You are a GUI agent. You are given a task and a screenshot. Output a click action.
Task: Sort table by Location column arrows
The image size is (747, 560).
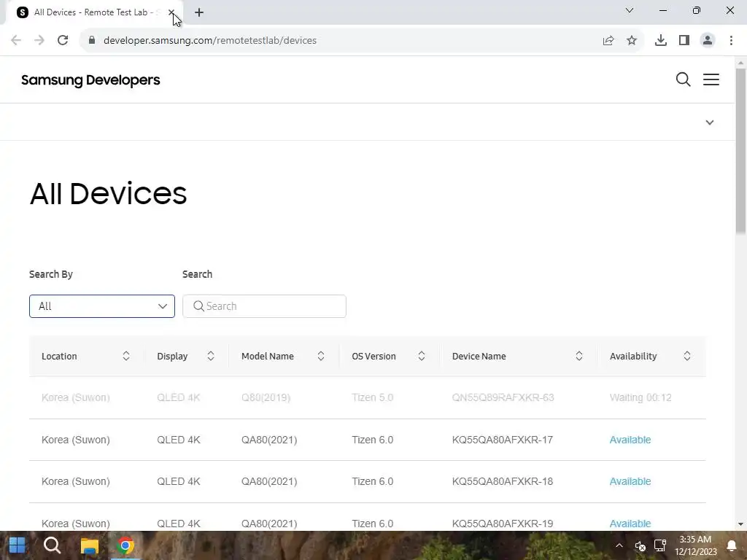(x=125, y=356)
